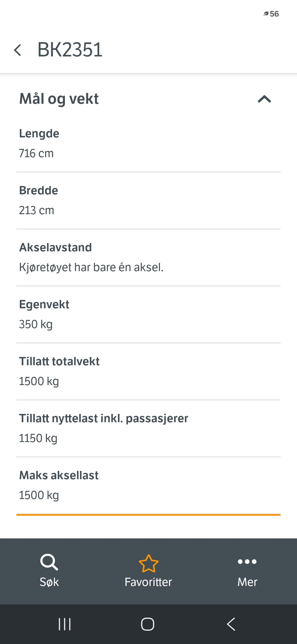Go back using the header arrow

pos(18,50)
